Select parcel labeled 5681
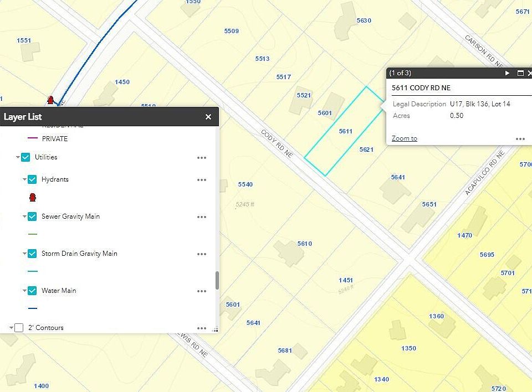This screenshot has height=392, width=532. [285, 350]
